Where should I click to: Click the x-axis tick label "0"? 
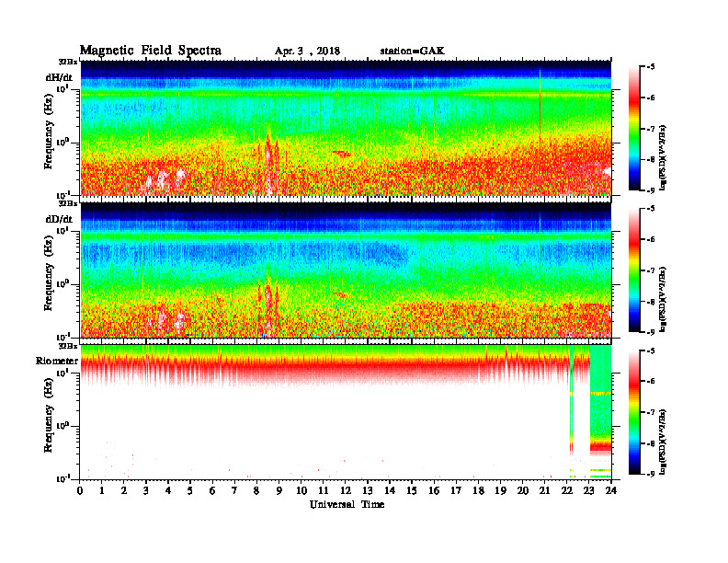[x=80, y=490]
